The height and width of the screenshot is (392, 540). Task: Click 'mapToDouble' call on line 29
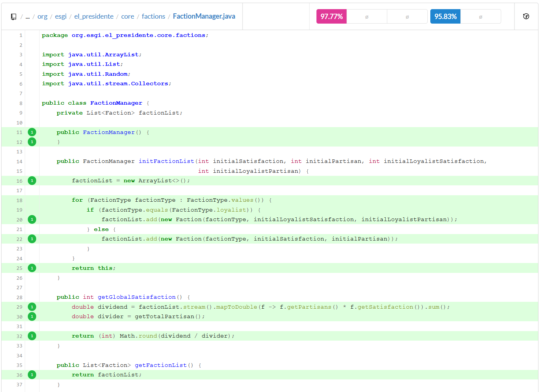point(237,307)
